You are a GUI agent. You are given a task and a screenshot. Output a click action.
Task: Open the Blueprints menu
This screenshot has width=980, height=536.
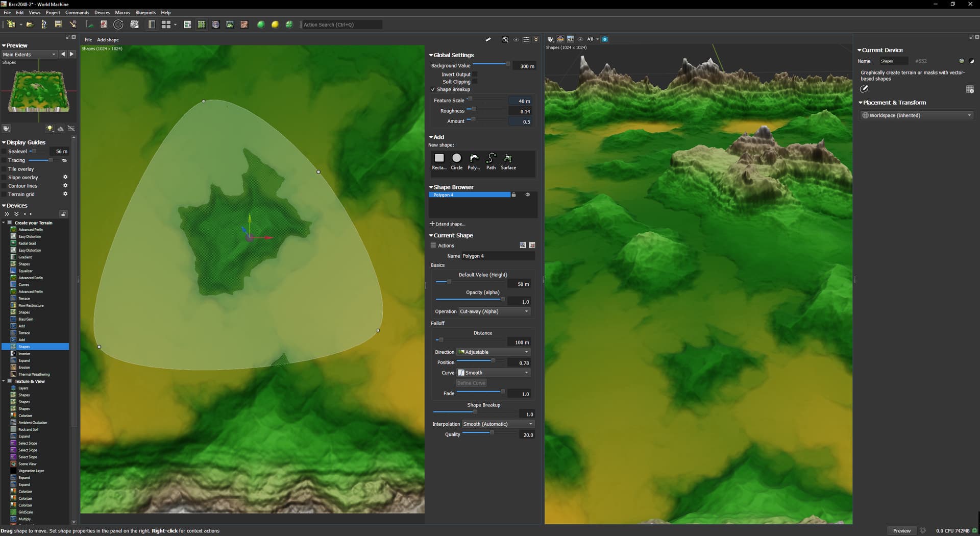click(145, 13)
